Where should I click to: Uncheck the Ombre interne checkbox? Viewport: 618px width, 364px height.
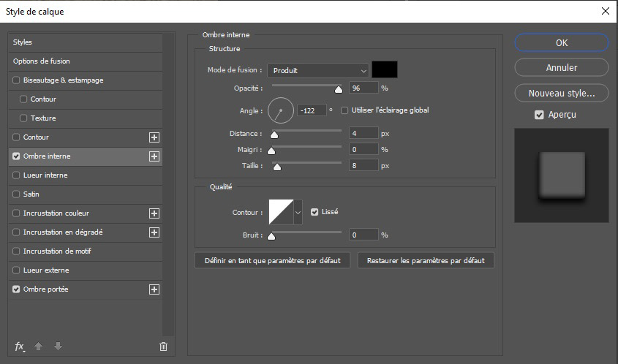[x=16, y=156]
